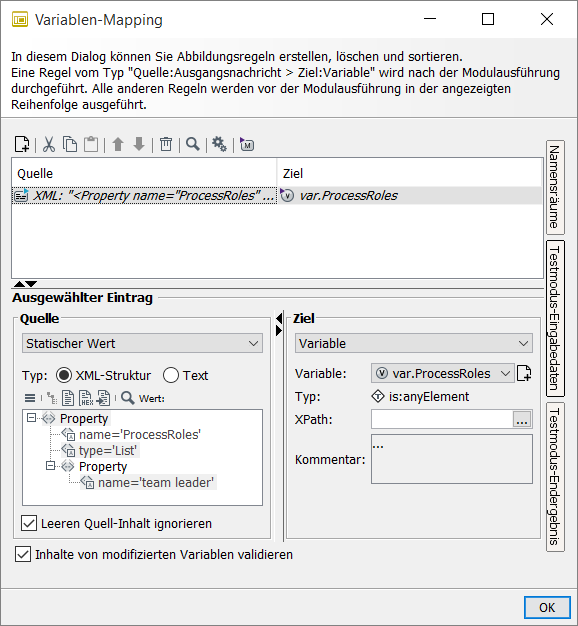
Task: Show XML value in HEX view
Action: (x=85, y=398)
